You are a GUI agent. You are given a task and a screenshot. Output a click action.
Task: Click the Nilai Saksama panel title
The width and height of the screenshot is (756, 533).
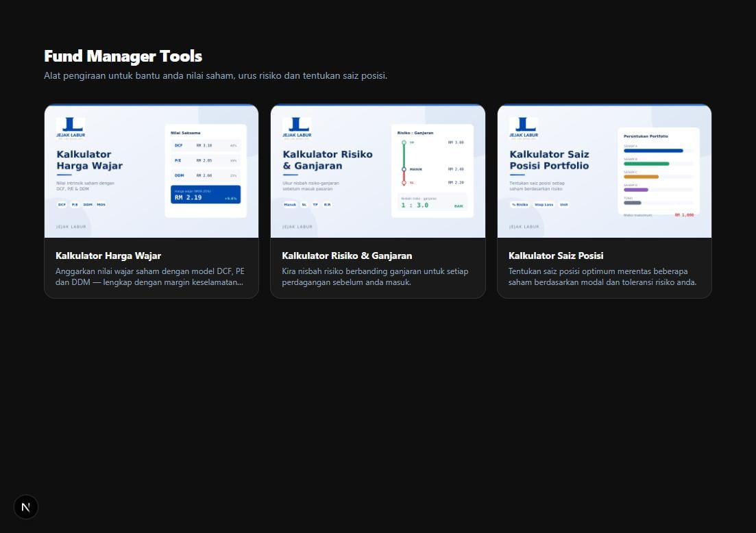(x=185, y=133)
